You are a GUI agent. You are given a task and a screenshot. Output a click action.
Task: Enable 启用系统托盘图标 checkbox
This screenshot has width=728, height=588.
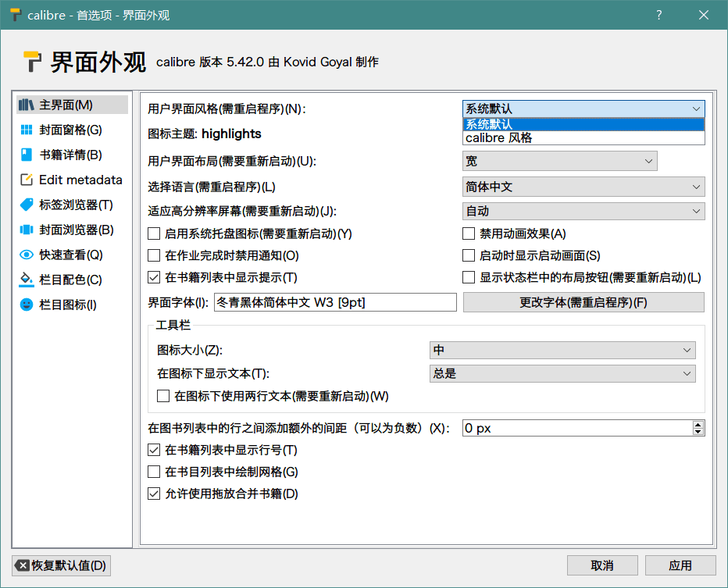(154, 233)
